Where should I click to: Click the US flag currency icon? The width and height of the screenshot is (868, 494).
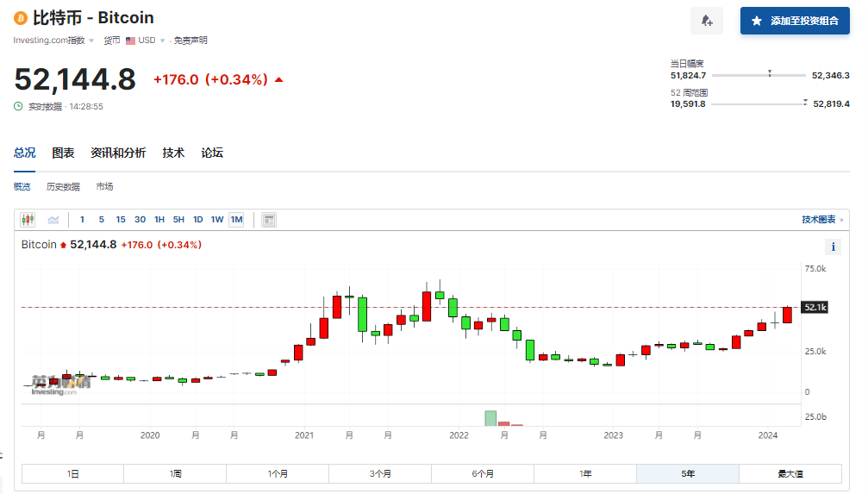(x=130, y=41)
